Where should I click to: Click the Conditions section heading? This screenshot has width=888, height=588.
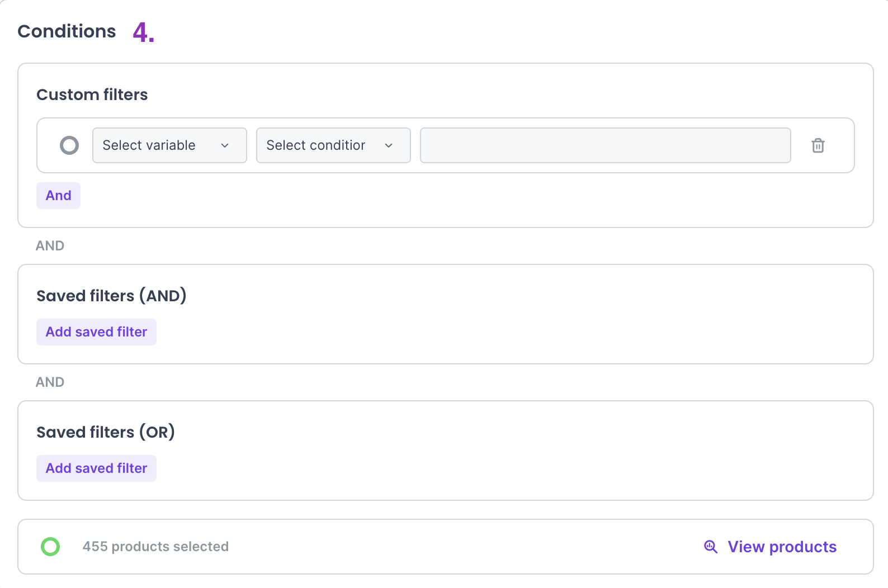(67, 31)
